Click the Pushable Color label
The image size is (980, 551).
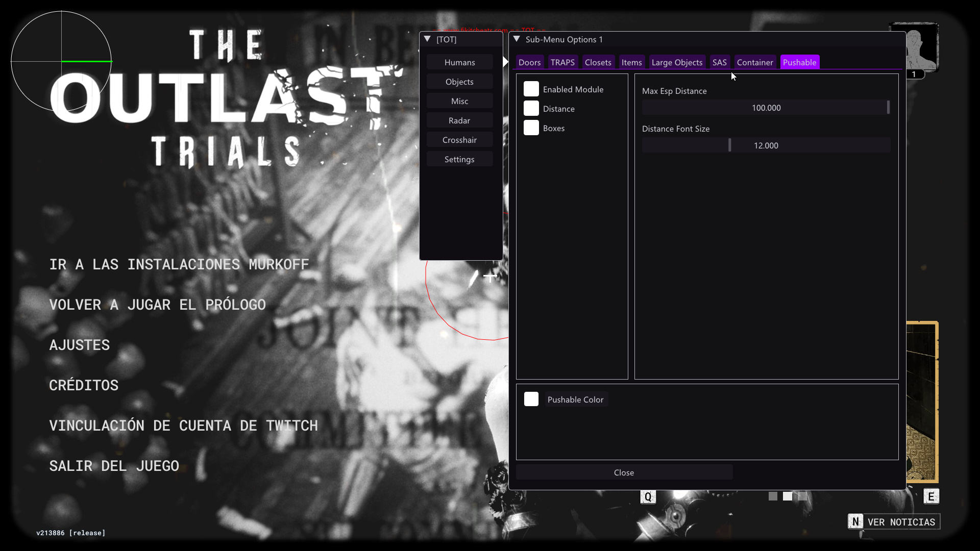coord(575,399)
